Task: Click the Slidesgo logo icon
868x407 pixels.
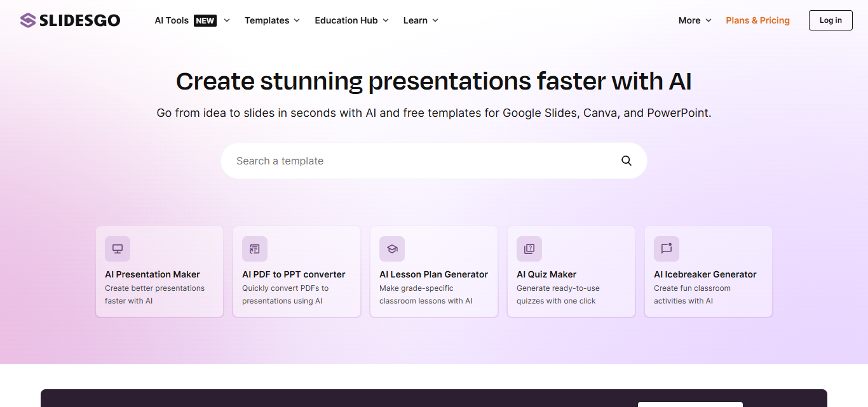Action: point(28,20)
